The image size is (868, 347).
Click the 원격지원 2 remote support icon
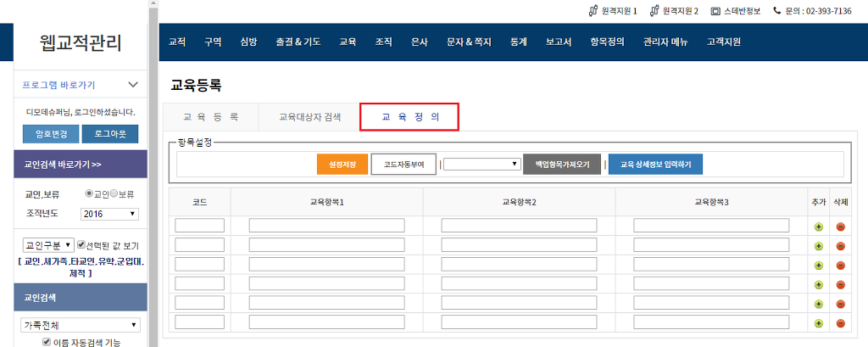pos(654,10)
